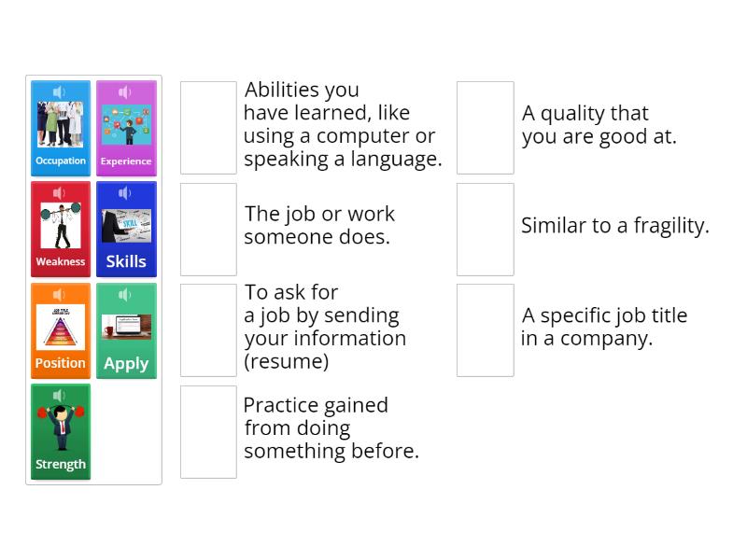Select the Weakness card

(60, 231)
